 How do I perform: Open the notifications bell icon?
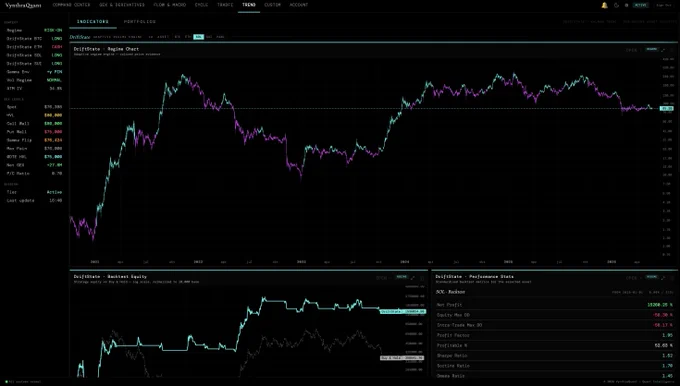click(x=605, y=5)
